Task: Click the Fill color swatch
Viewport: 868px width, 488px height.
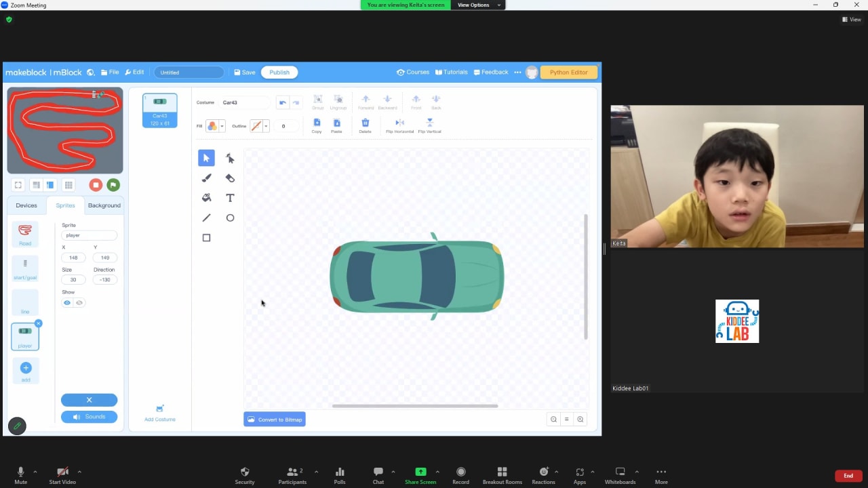Action: pos(212,126)
